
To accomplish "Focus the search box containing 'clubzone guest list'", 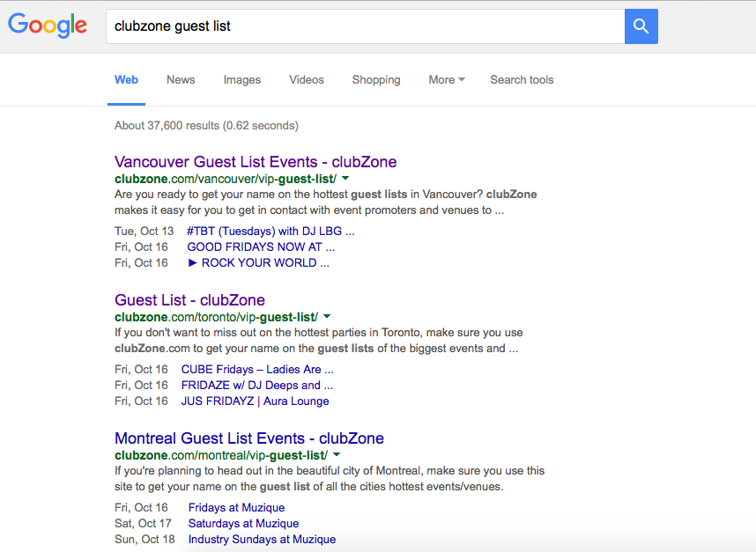I will point(366,26).
